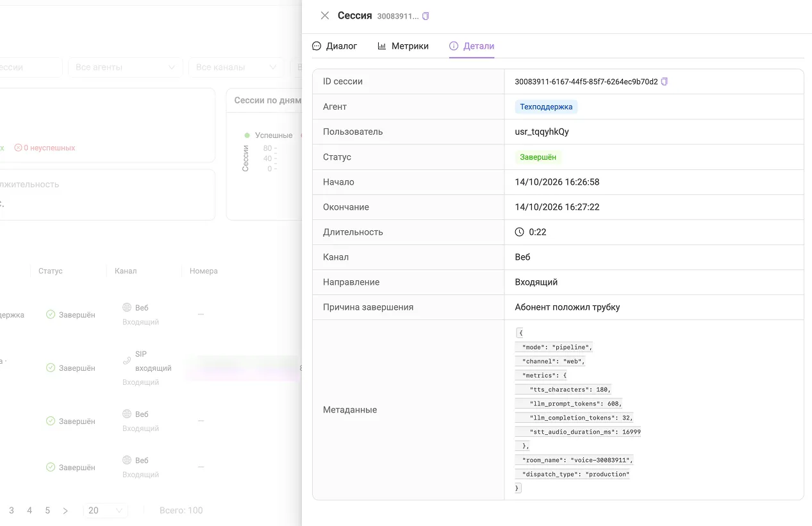Click the dispatch_type line in metadata

tap(573, 474)
